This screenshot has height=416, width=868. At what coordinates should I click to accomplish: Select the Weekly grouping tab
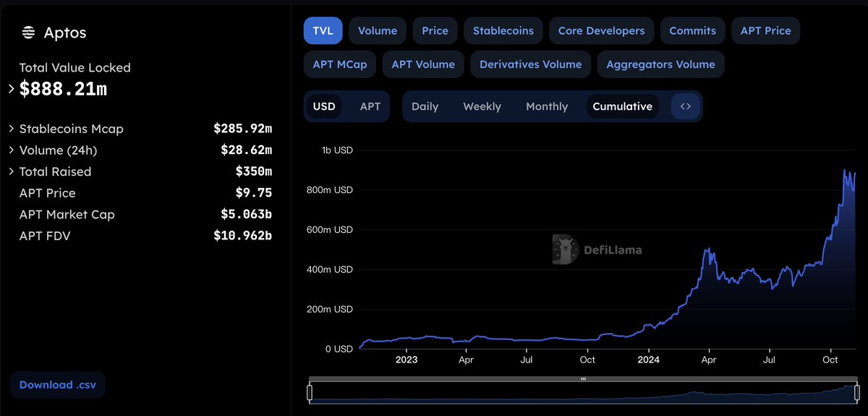(x=482, y=106)
